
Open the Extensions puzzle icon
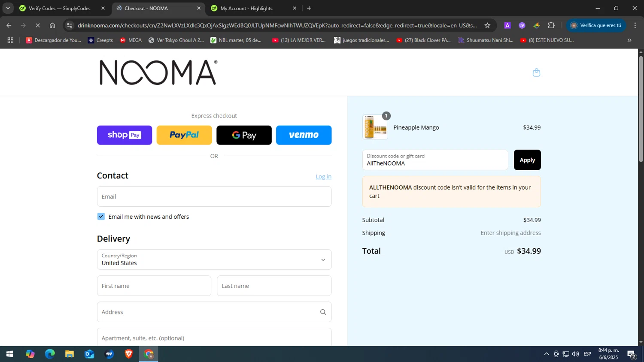click(551, 25)
